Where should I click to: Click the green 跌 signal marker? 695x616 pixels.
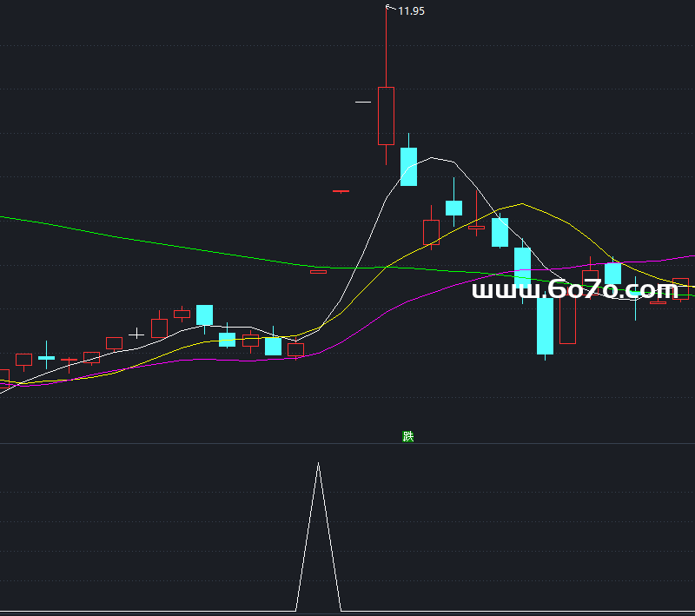point(408,436)
